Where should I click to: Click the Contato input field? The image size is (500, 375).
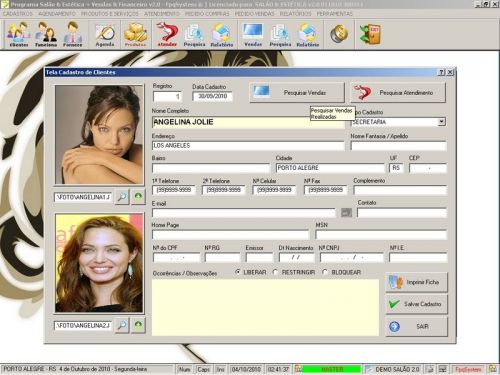[x=402, y=212]
